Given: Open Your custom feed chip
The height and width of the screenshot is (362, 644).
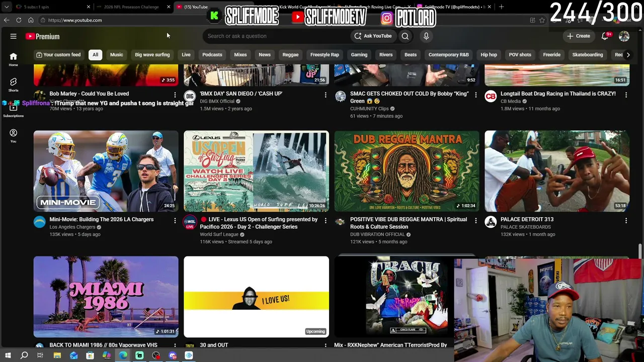Looking at the screenshot, I should pos(58,55).
